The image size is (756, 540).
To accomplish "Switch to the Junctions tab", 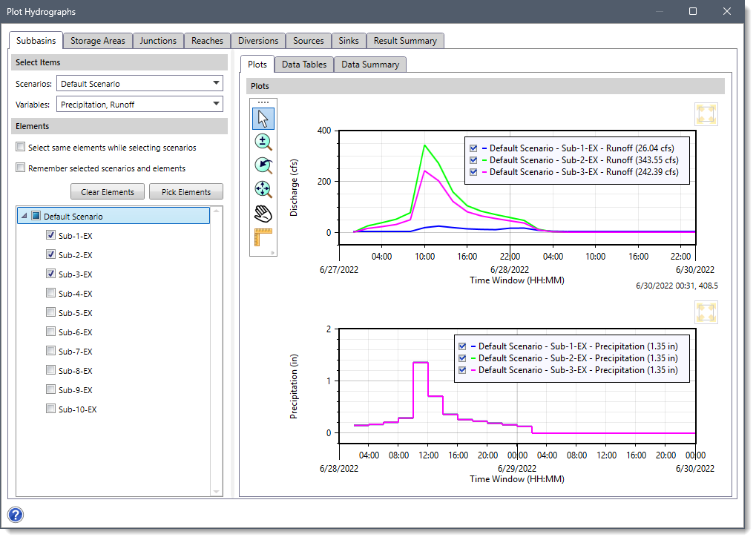I will click(158, 41).
